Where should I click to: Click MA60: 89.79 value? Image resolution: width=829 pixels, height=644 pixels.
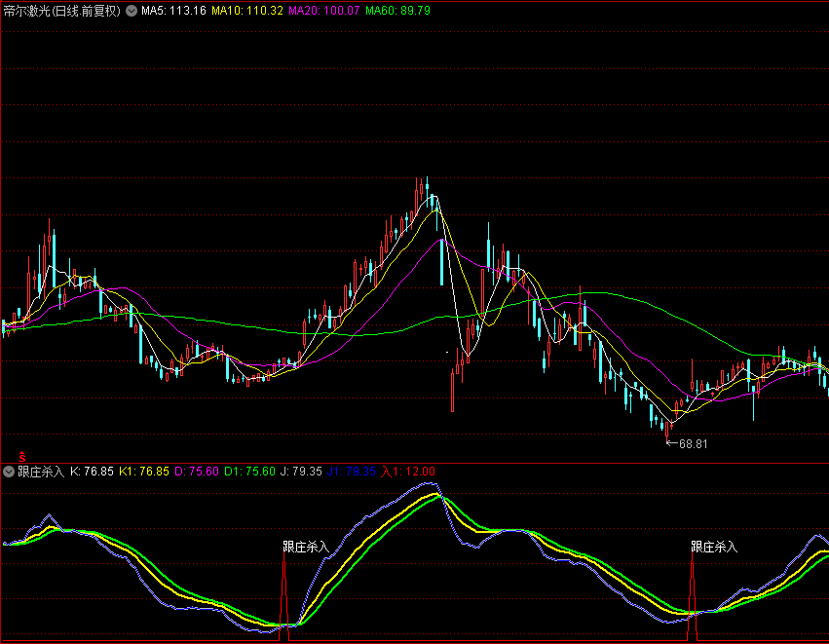(x=397, y=11)
